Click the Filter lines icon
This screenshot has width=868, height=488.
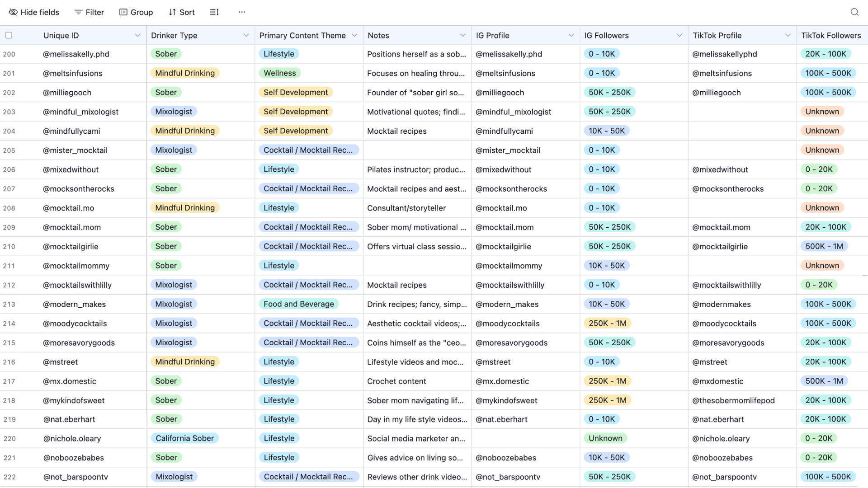coord(78,12)
